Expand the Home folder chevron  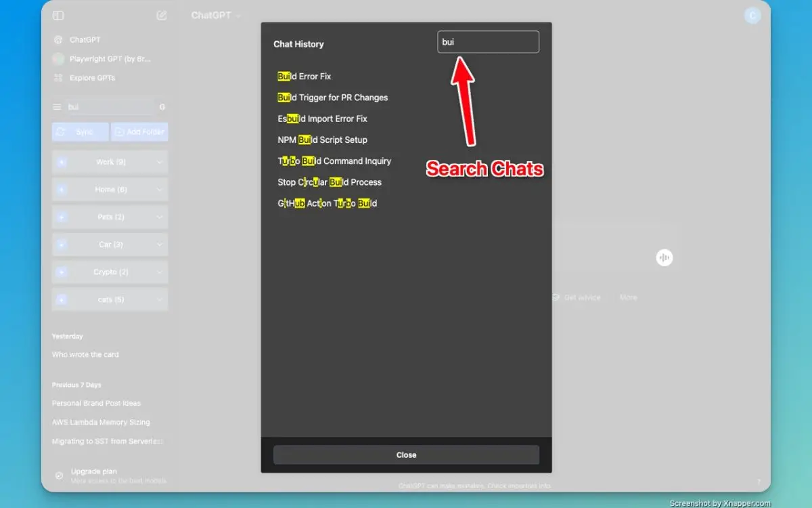(x=160, y=190)
